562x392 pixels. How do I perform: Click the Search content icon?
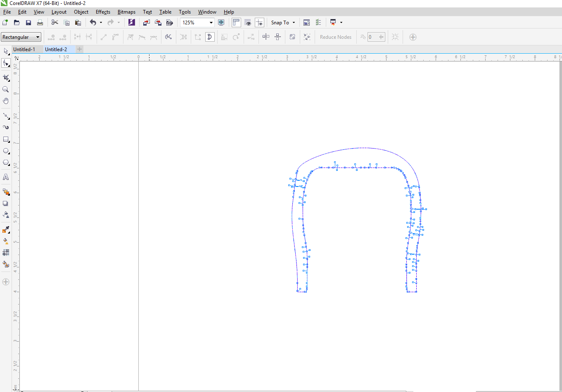pyautogui.click(x=132, y=23)
